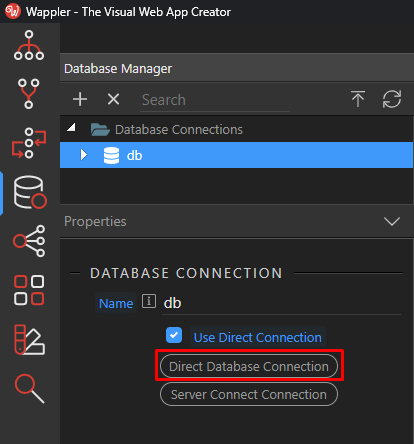
Task: Open the share-nodes icon in sidebar
Action: pos(29,241)
